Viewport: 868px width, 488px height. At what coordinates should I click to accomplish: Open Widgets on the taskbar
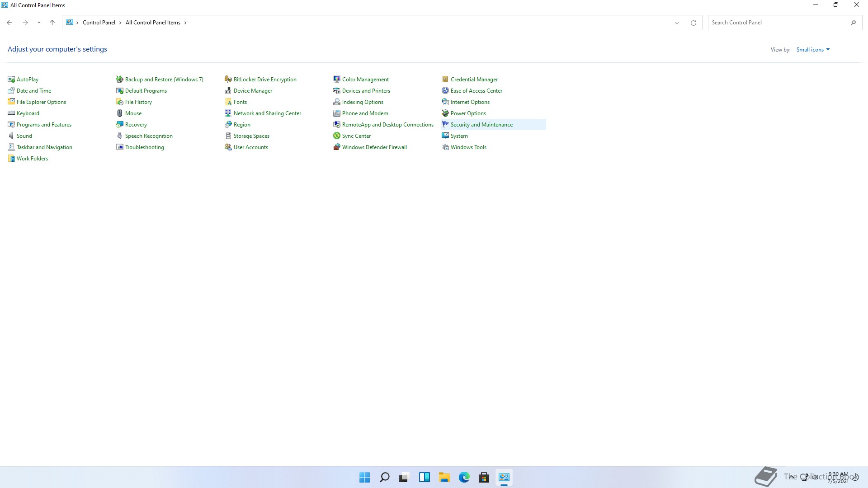point(424,478)
